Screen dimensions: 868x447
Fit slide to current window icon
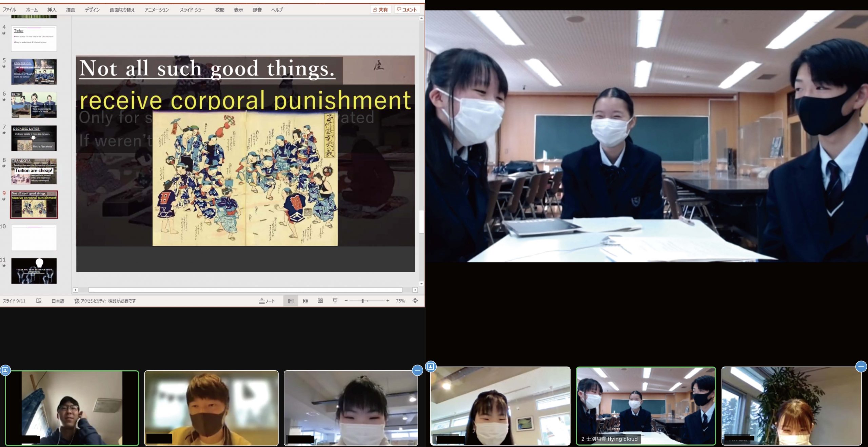pos(415,300)
